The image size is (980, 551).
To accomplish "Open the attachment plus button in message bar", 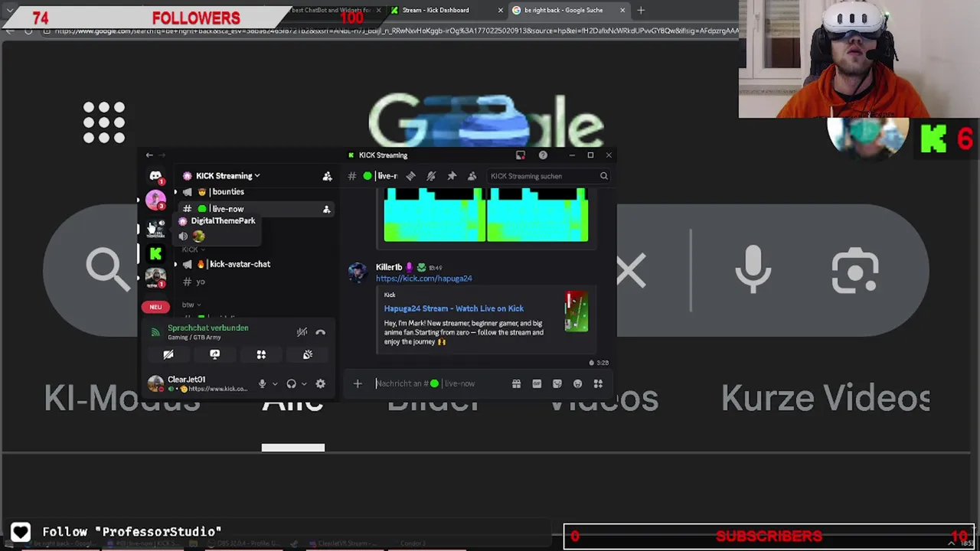I will point(358,383).
